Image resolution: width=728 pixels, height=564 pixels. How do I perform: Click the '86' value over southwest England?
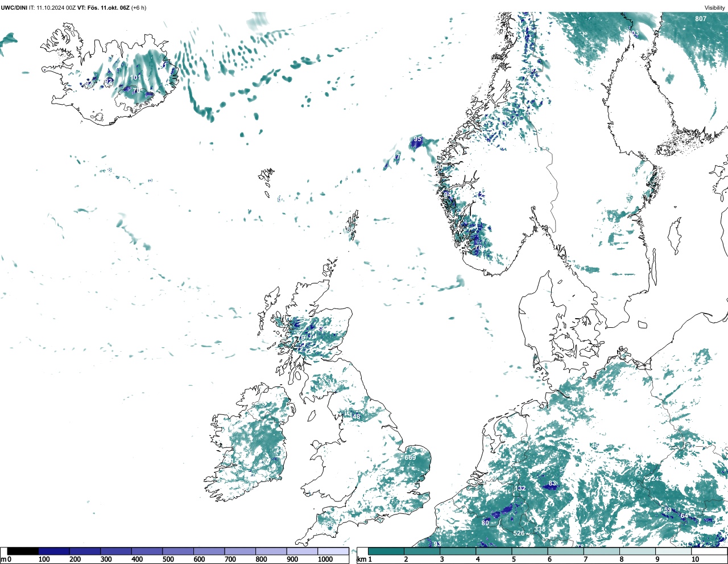coord(331,524)
